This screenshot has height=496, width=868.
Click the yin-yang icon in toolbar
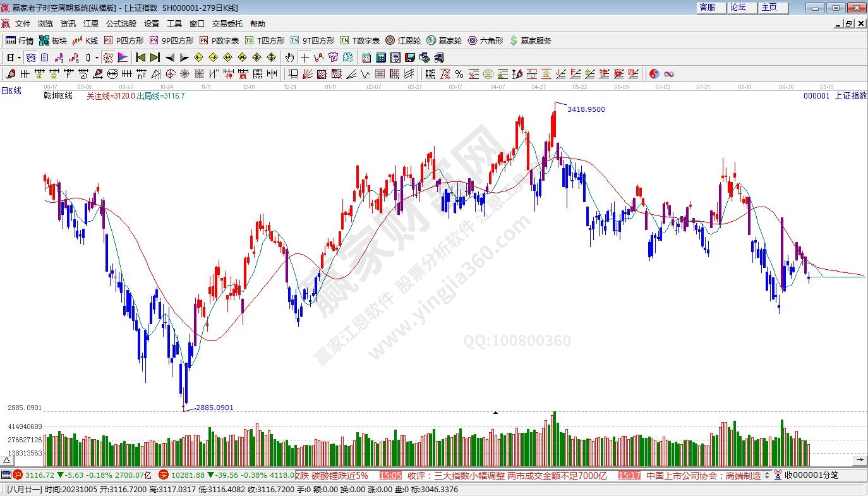pos(654,74)
